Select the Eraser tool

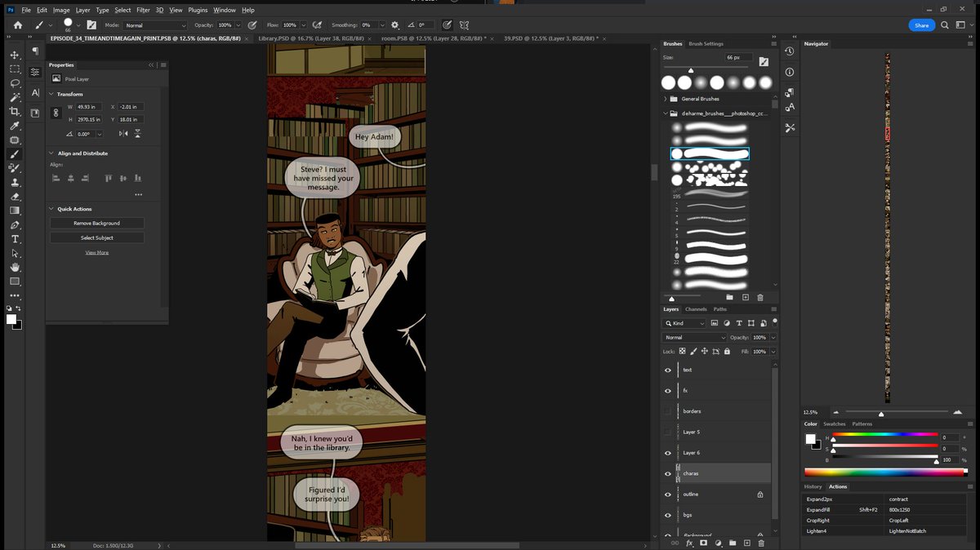(15, 197)
